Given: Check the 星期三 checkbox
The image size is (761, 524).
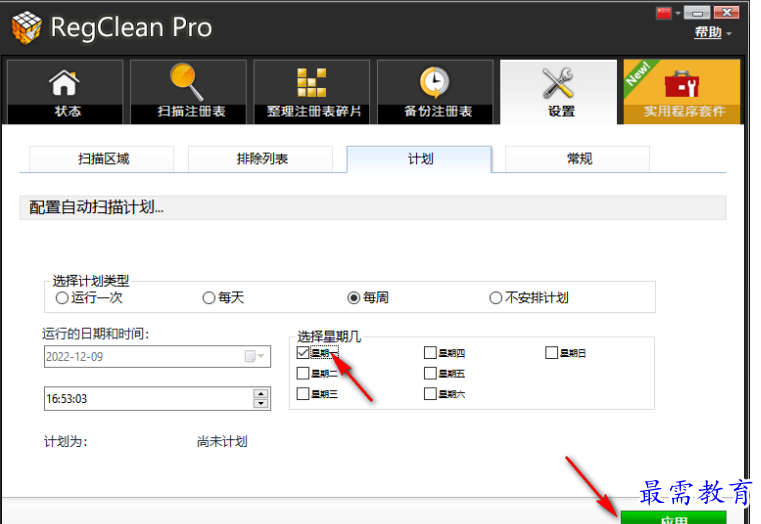Looking at the screenshot, I should point(303,393).
